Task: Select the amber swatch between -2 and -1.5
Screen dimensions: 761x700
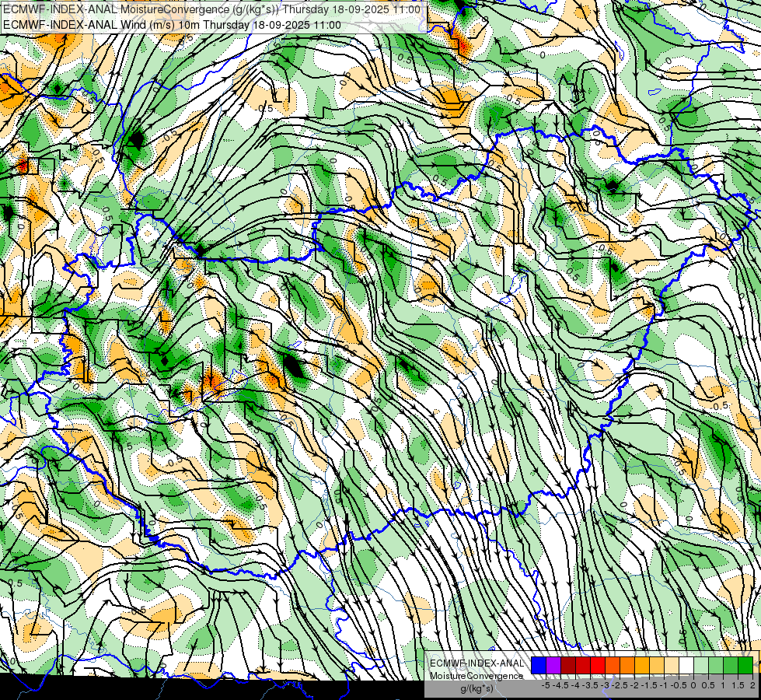Action: click(641, 665)
